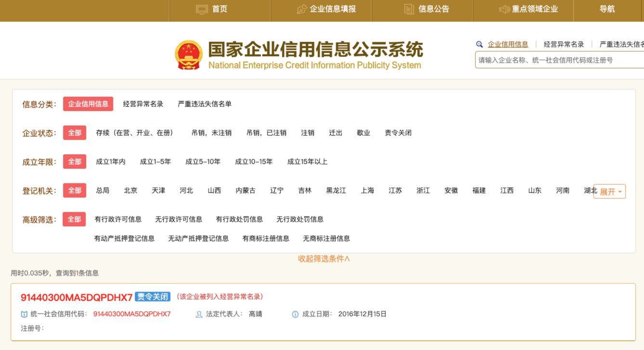The width and height of the screenshot is (644, 350).
Task: Choose 总局 registration authority
Action: [103, 190]
